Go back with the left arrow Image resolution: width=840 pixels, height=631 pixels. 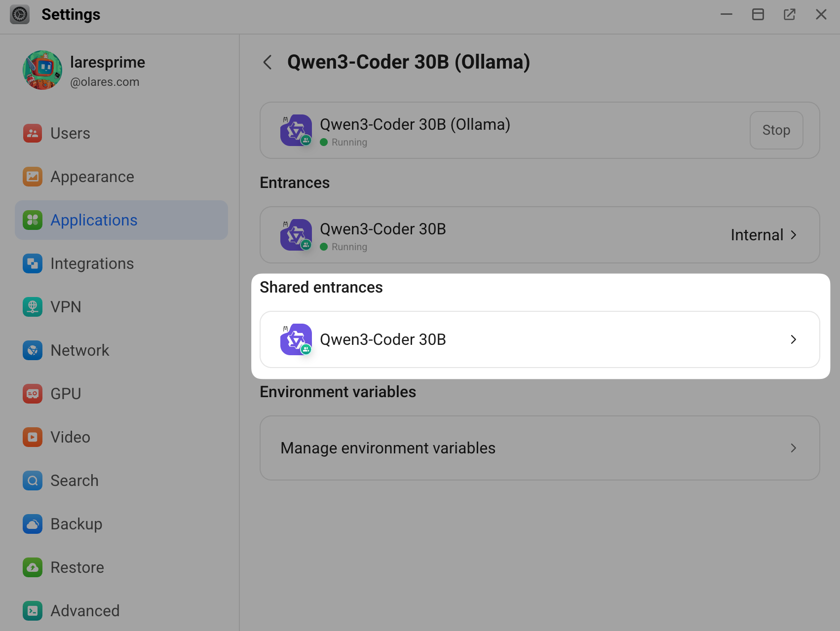[x=267, y=62]
